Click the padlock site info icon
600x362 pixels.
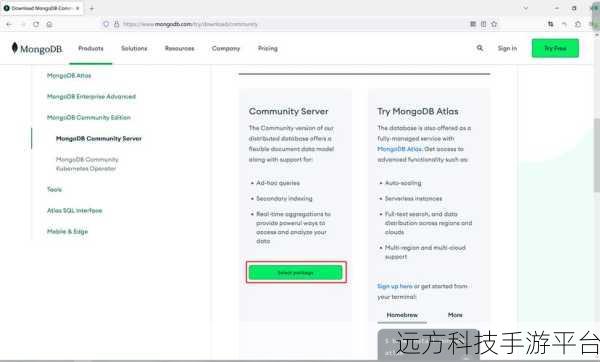116,24
